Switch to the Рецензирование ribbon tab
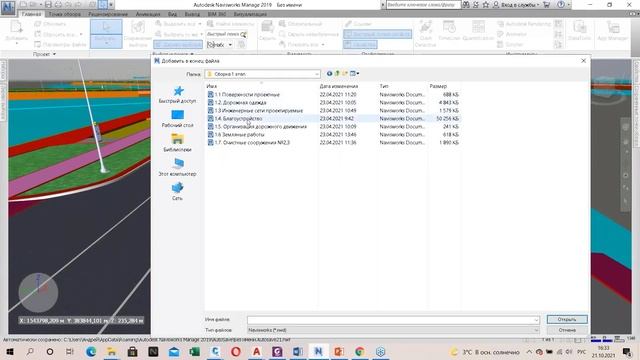640x360 pixels. point(108,14)
